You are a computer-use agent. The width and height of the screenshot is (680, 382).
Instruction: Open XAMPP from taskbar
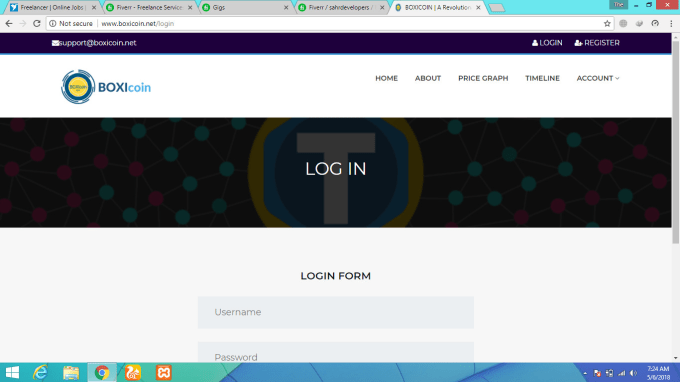tap(163, 372)
